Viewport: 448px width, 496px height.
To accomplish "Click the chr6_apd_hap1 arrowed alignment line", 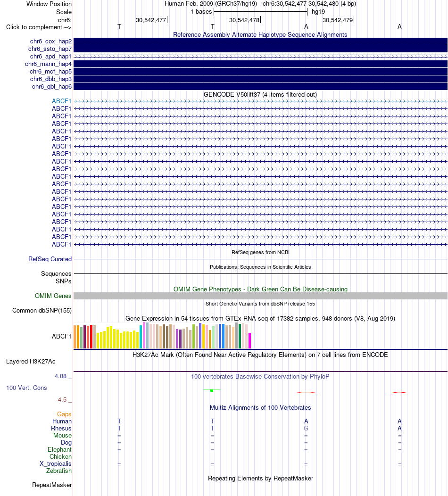I will (260, 56).
